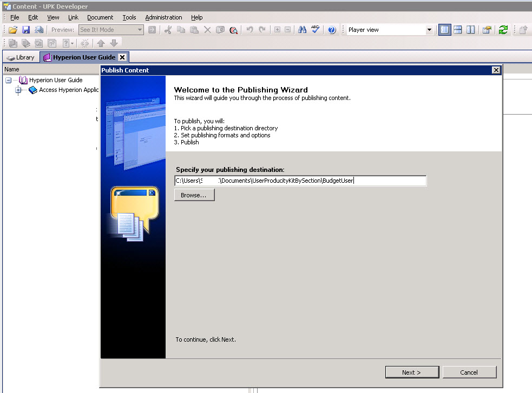
Task: Click the link section icon in second toolbar
Action: [x=26, y=43]
